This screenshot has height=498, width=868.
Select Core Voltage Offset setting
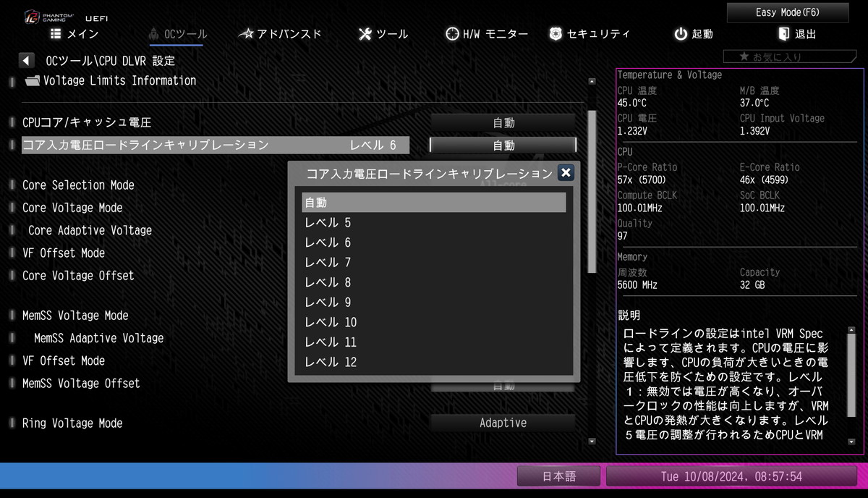[78, 275]
